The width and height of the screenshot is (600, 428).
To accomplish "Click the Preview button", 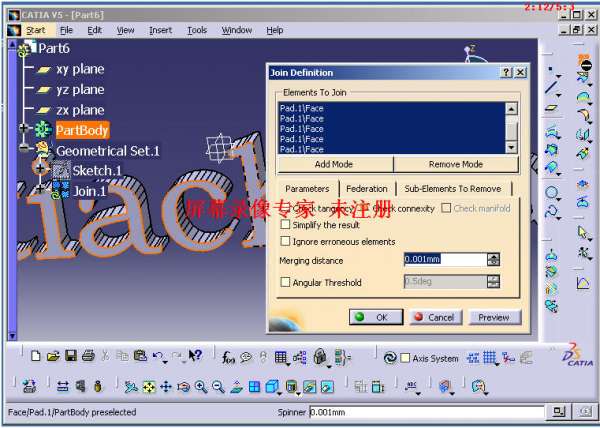I will coord(493,317).
